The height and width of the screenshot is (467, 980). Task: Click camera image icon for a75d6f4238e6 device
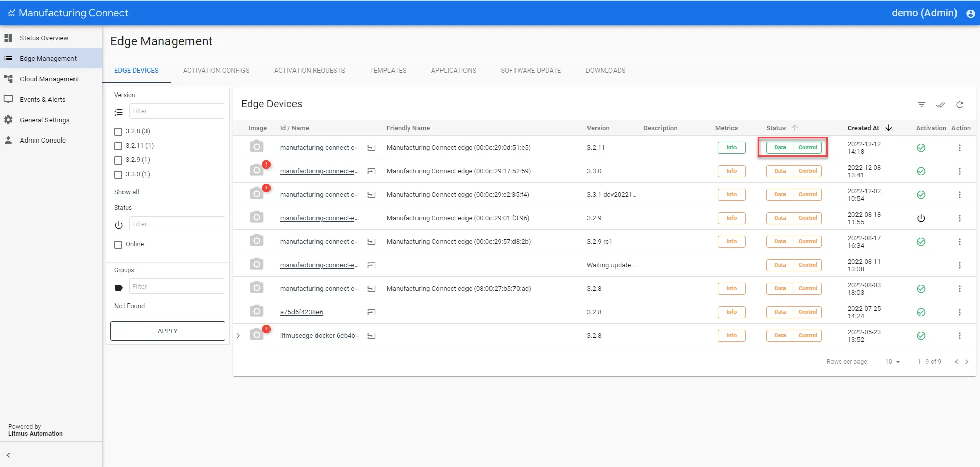tap(257, 311)
